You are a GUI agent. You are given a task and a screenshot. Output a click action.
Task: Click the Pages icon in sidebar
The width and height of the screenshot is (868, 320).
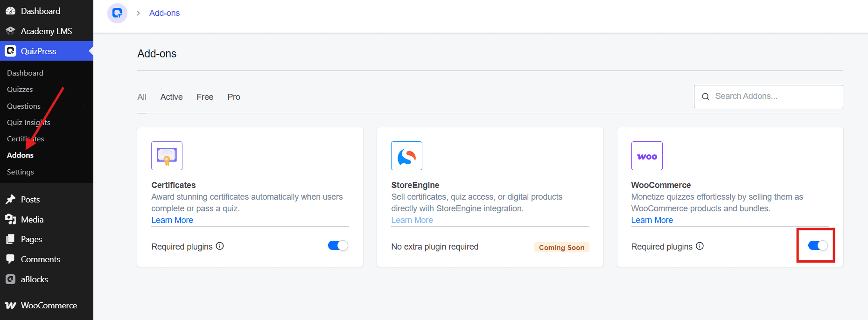pos(10,239)
